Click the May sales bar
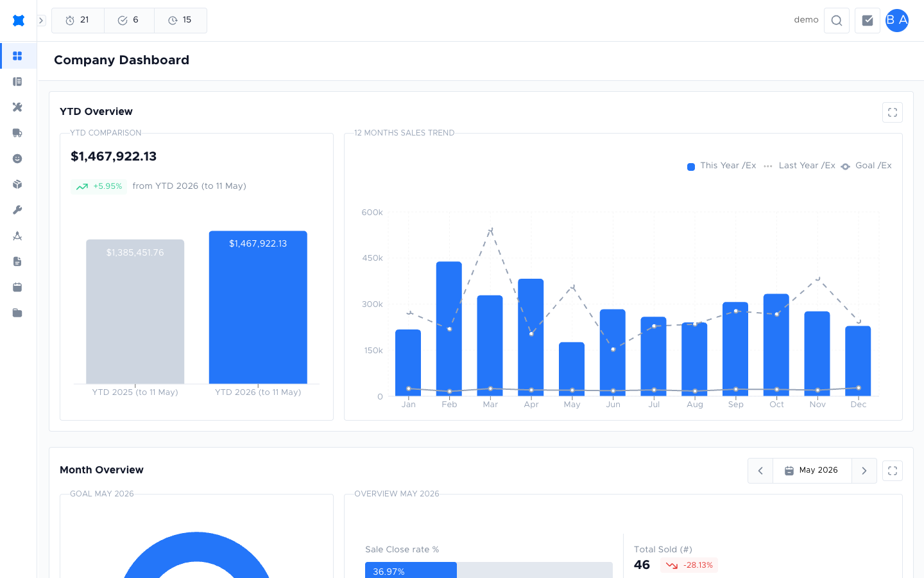 point(572,369)
